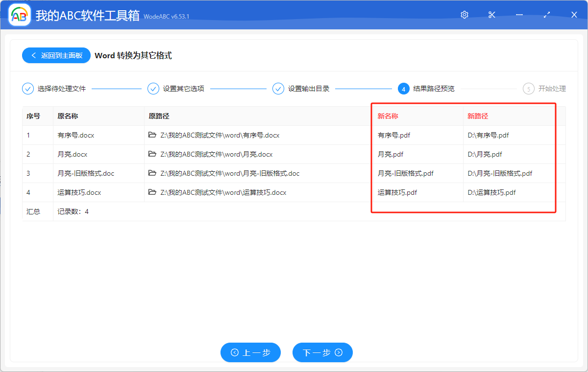Click the WodeABC app logo
The image size is (588, 372).
20,15
